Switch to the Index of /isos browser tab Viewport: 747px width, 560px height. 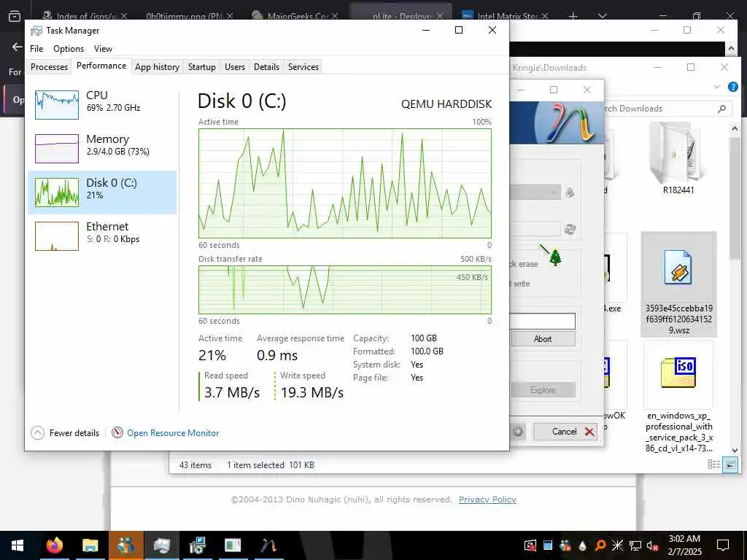(84, 15)
